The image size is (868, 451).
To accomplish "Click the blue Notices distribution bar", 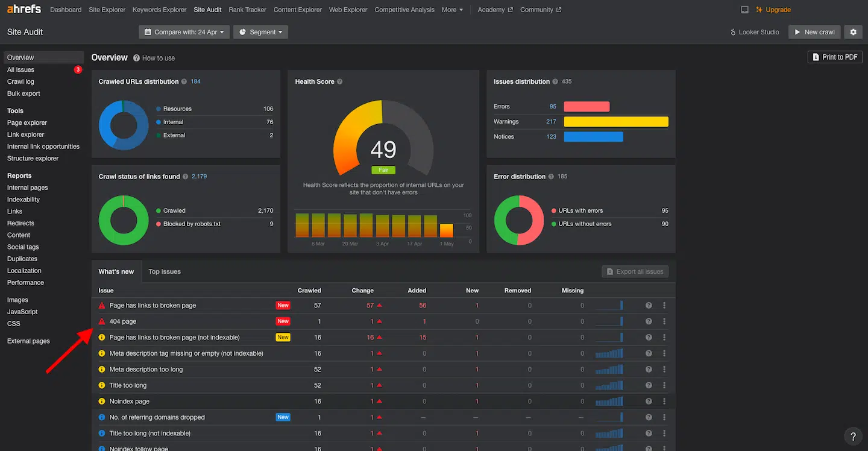I will point(593,137).
